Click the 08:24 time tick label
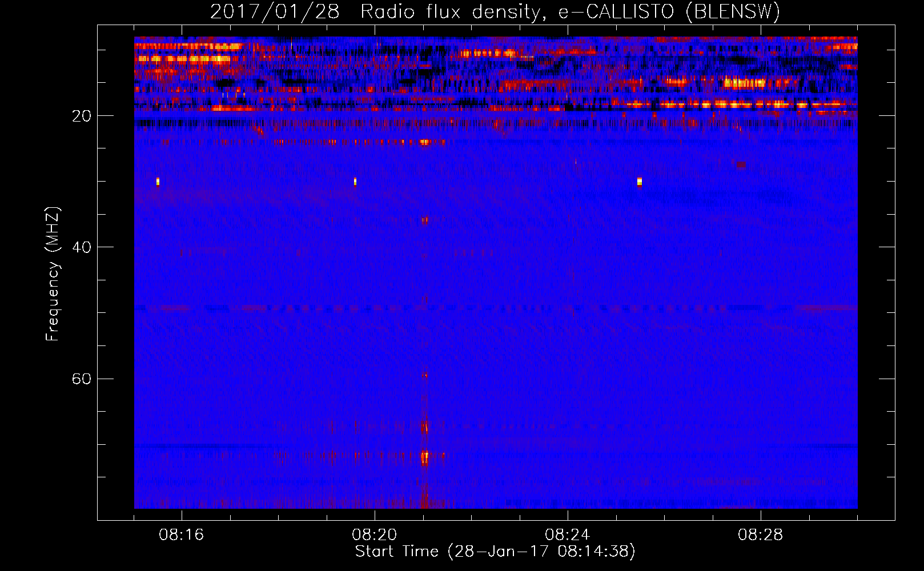Image resolution: width=924 pixels, height=571 pixels. [x=568, y=535]
